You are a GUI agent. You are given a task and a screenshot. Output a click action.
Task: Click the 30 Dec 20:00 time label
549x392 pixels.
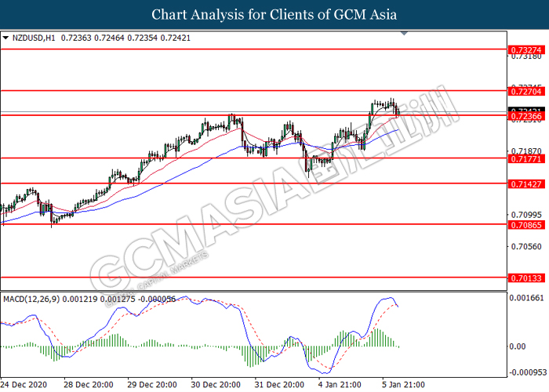pyautogui.click(x=216, y=385)
